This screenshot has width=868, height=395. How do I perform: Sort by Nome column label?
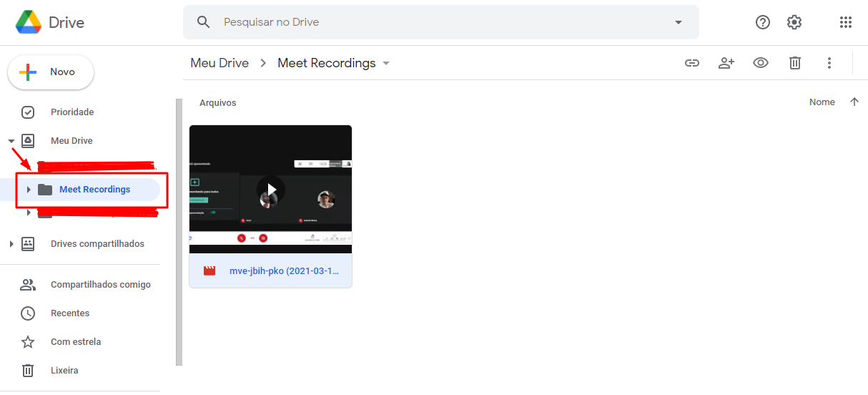(x=822, y=102)
